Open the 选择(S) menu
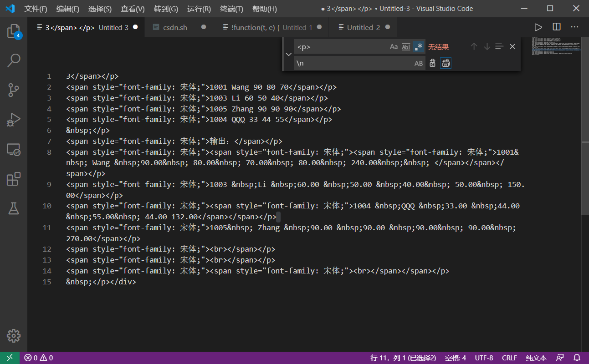Screen dimensions: 589x364 pos(100,9)
